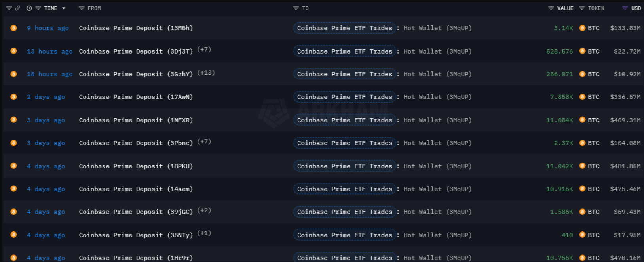Open Coinbase Prime ETF Trades tag in first row

coord(345,28)
